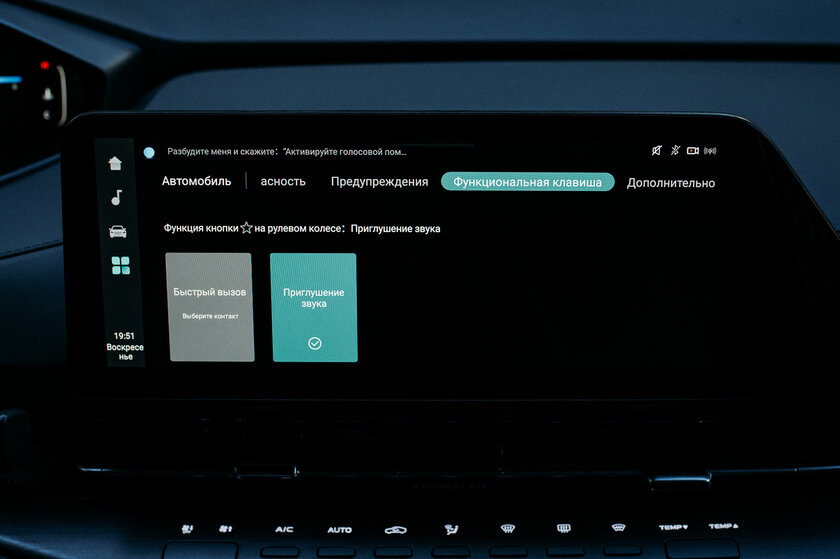
Task: Switch to the Предупреждения tab
Action: coord(379,182)
